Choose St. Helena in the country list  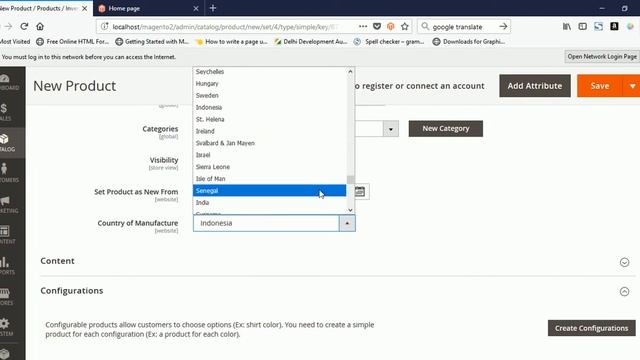(269, 119)
